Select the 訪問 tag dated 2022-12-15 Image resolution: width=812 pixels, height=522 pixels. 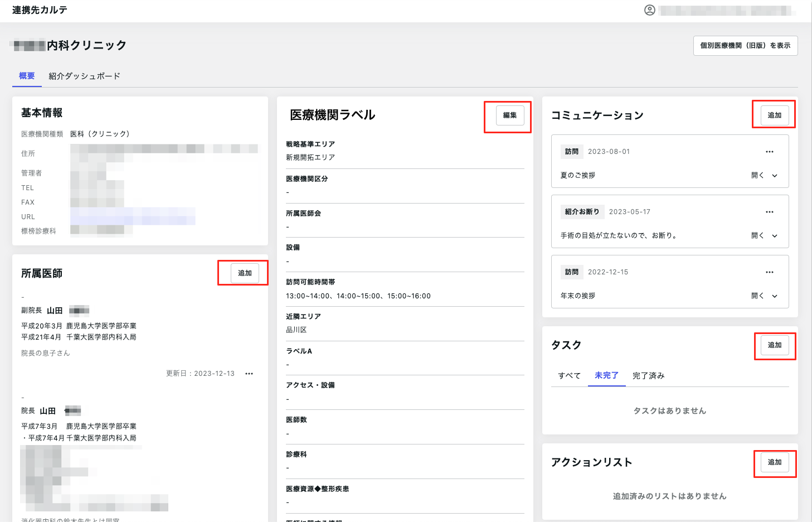[x=572, y=272]
